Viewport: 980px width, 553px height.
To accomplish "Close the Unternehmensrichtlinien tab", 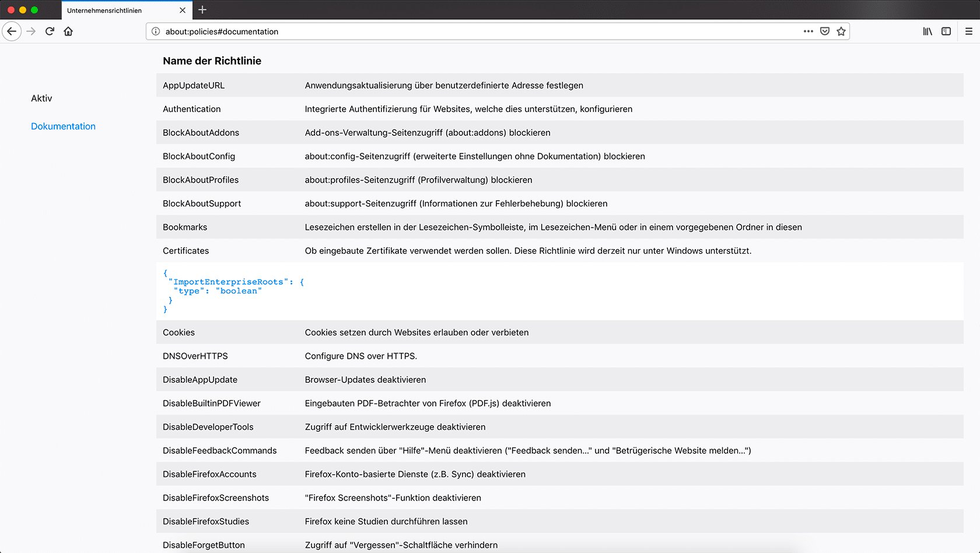I will [183, 10].
